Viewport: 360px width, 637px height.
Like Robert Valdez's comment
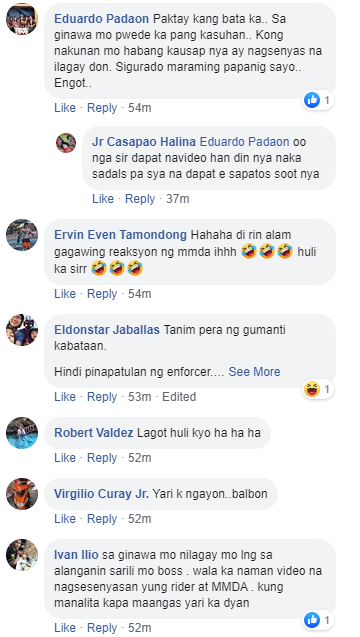[x=65, y=458]
